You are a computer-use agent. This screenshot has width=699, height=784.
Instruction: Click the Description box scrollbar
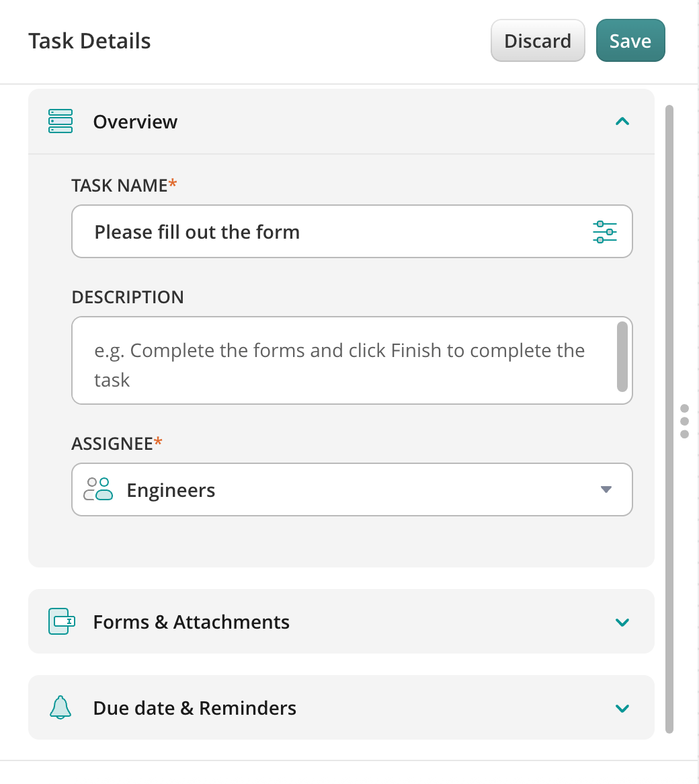click(622, 356)
